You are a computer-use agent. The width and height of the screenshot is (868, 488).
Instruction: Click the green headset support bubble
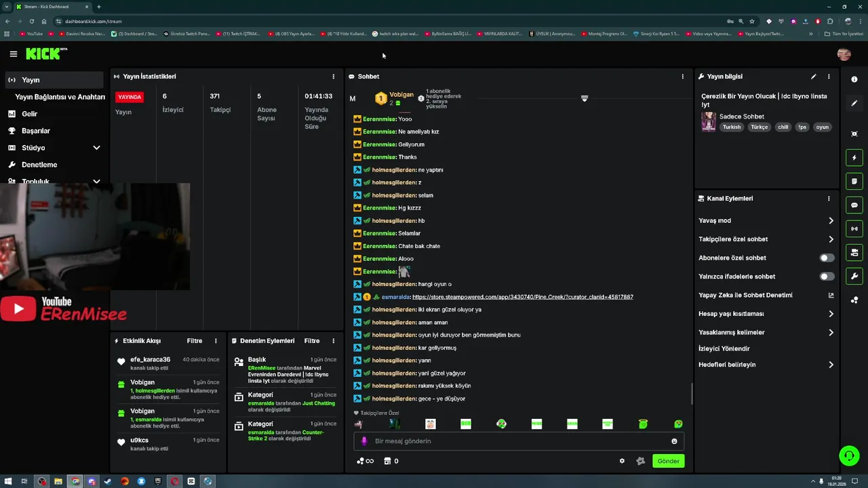849,455
